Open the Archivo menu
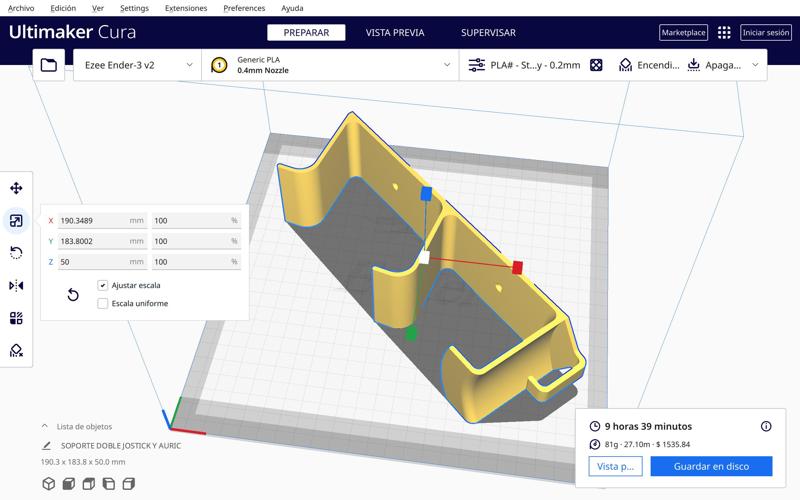This screenshot has height=500, width=800. [x=21, y=8]
